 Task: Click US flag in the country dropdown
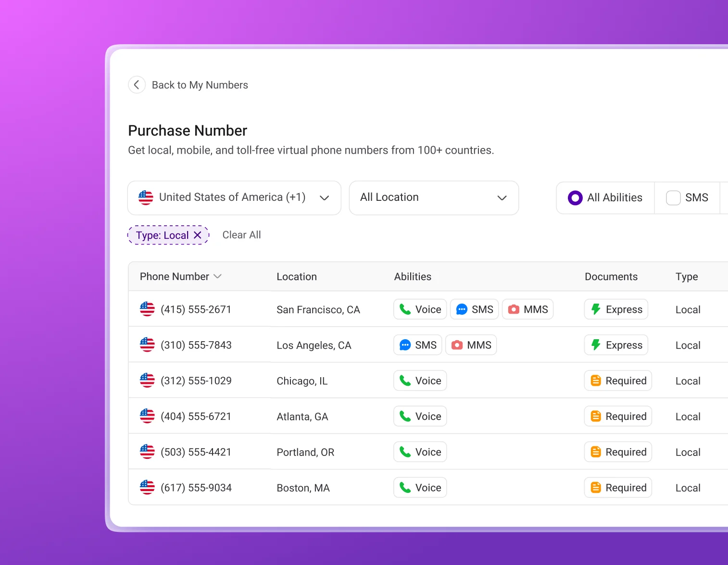(146, 197)
